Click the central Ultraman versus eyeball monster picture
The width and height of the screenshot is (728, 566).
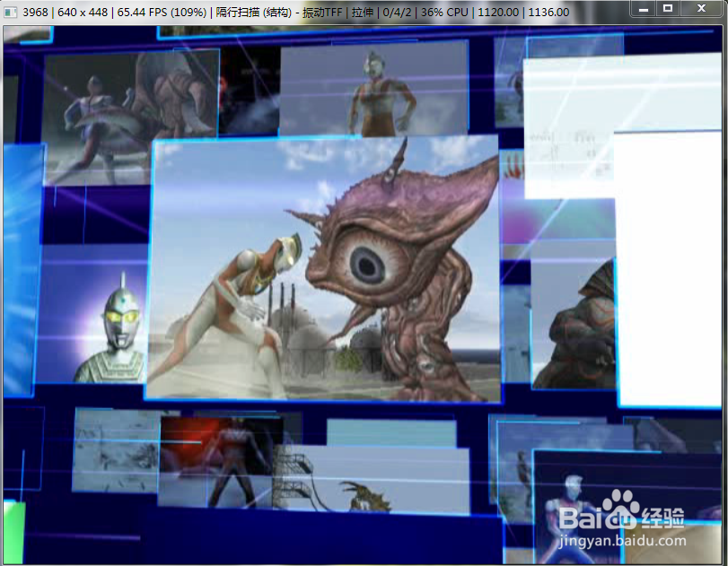323,269
